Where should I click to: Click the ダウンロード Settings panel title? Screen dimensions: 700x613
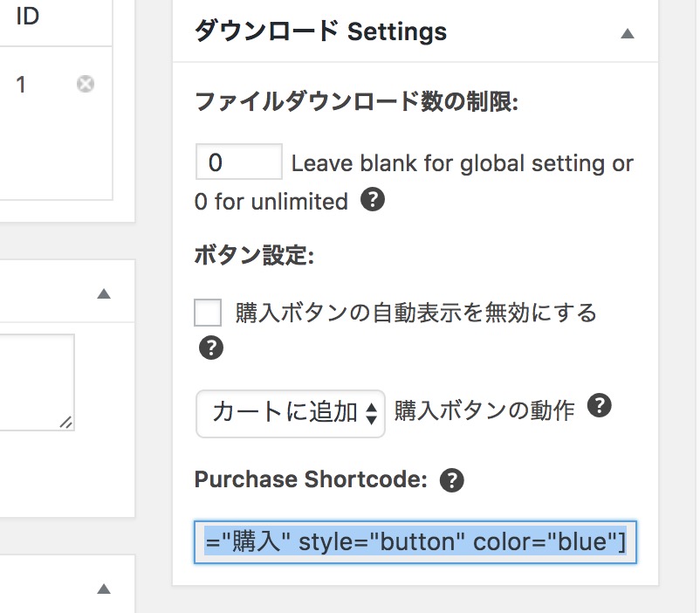point(320,31)
